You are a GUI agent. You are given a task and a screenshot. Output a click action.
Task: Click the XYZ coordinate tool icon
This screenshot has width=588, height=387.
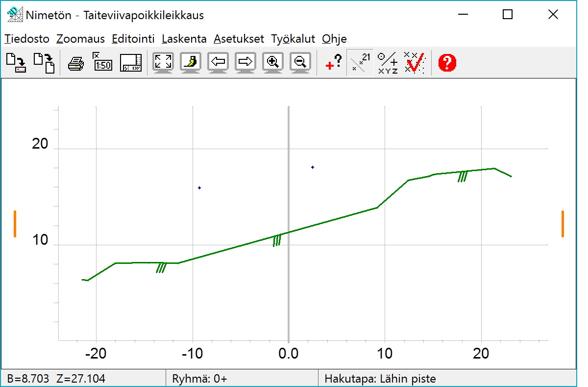click(388, 63)
